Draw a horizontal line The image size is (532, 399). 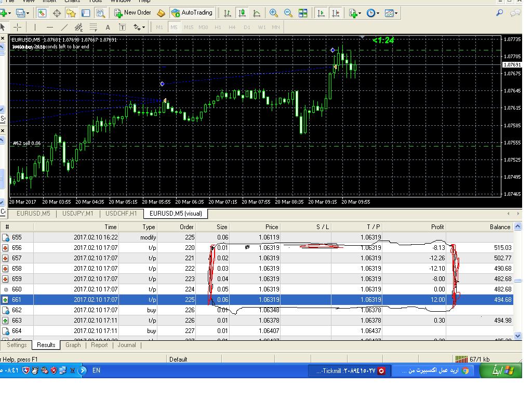[x=49, y=27]
